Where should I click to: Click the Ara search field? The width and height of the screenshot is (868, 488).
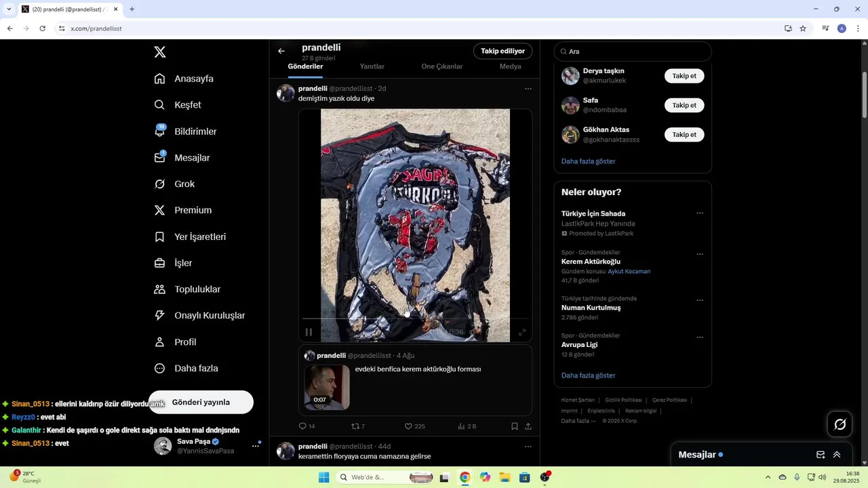click(x=633, y=52)
